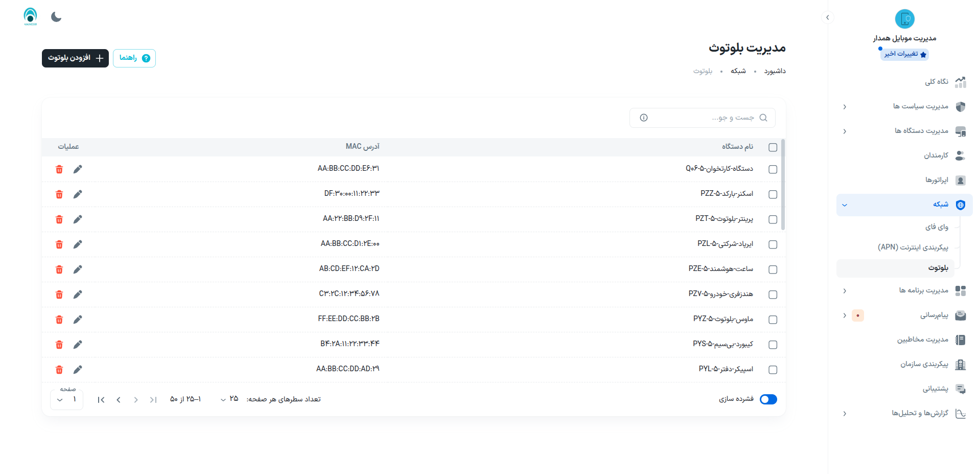This screenshot has height=474, width=980.
Task: Edit the ماوس-بلوتوث entry with pencil
Action: pos(78,320)
